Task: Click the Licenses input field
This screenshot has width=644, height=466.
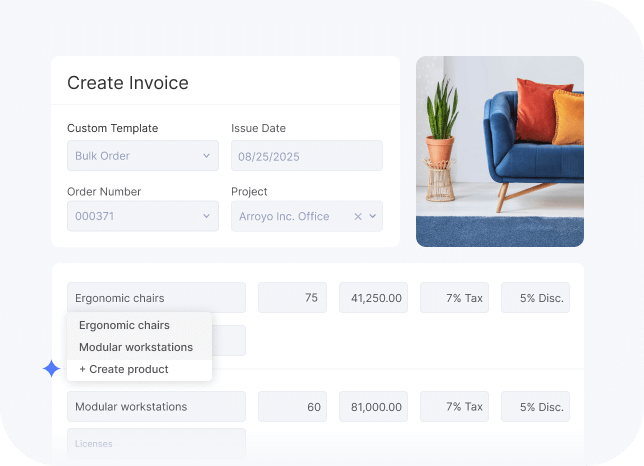Action: click(156, 443)
